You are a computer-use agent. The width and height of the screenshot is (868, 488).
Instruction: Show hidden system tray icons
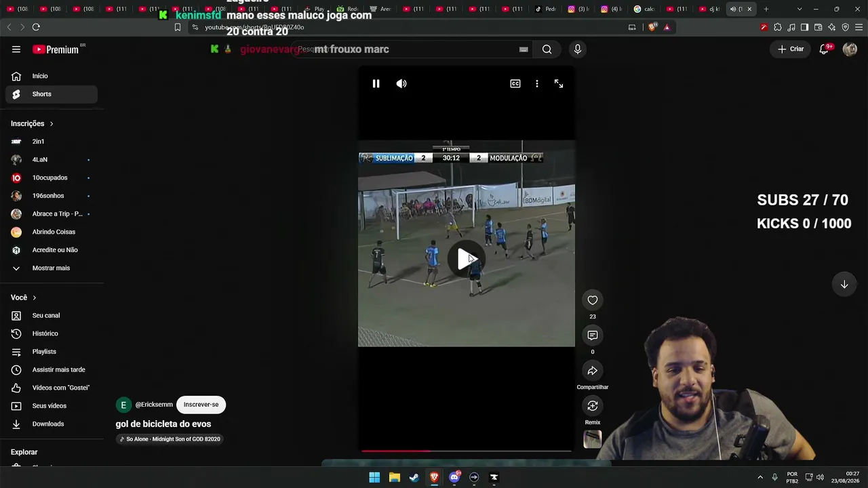tap(760, 477)
